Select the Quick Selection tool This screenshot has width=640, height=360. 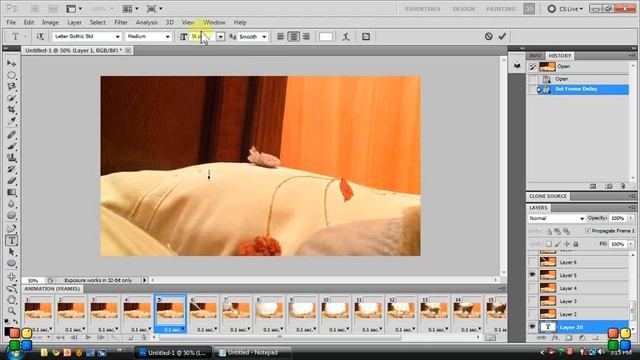pyautogui.click(x=11, y=98)
